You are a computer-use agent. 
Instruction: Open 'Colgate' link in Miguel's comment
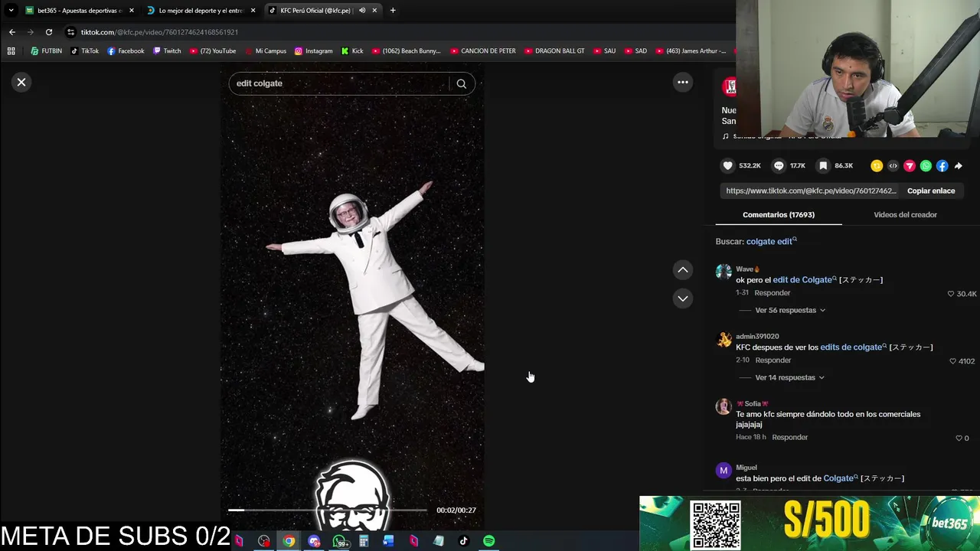pyautogui.click(x=840, y=478)
